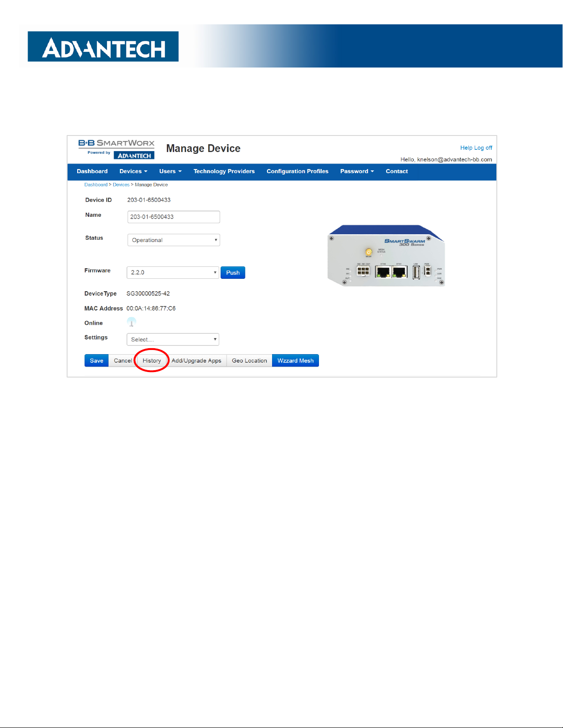Open the Status dropdown showing Operational

[174, 240]
